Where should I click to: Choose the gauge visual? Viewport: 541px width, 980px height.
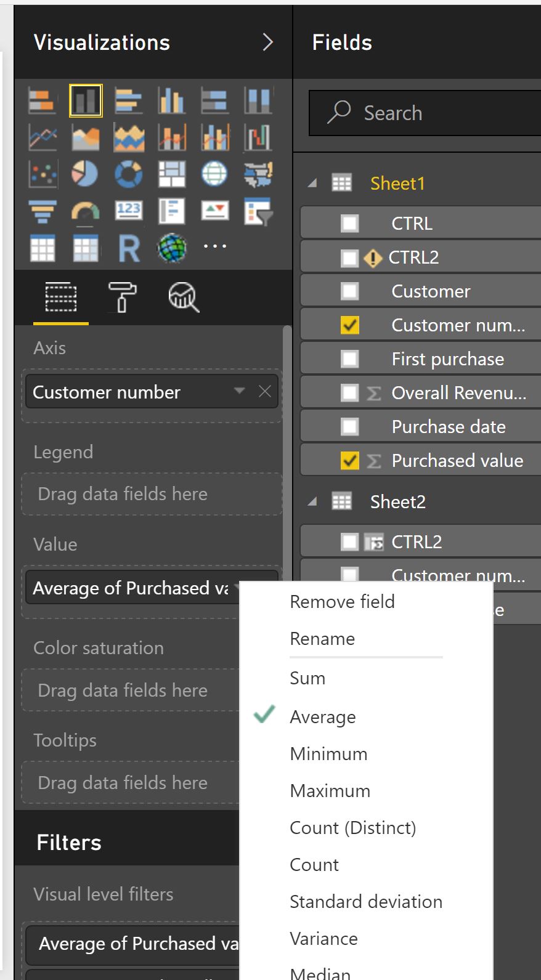[86, 212]
